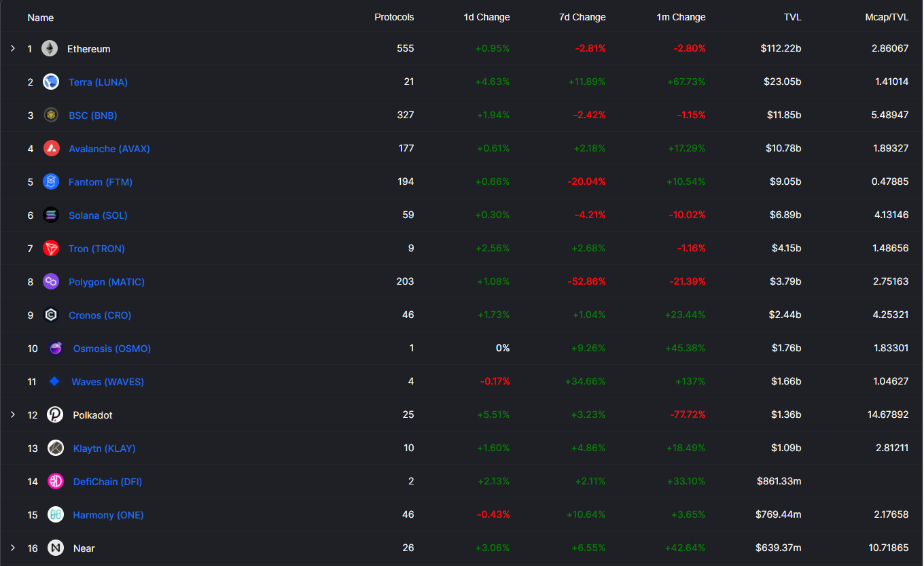Click the Polygon logo icon
The height and width of the screenshot is (566, 924).
(x=51, y=281)
